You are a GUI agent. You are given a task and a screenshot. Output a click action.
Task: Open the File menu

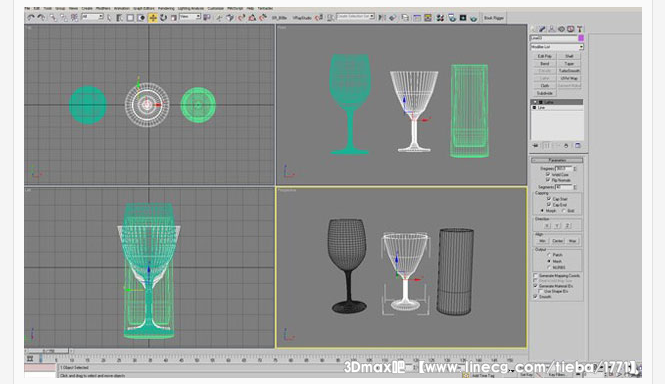(28, 8)
